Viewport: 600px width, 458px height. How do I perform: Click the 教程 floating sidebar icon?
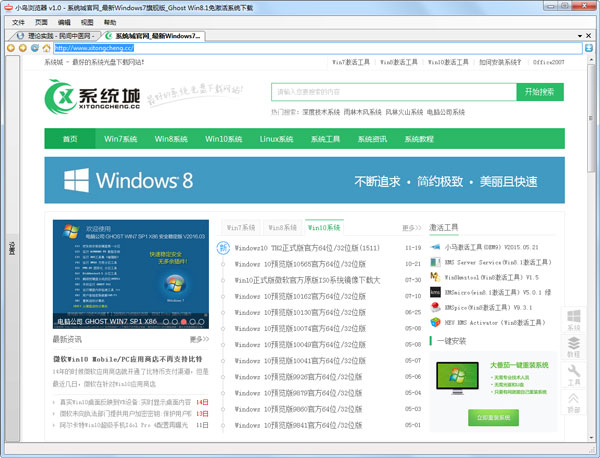574,347
